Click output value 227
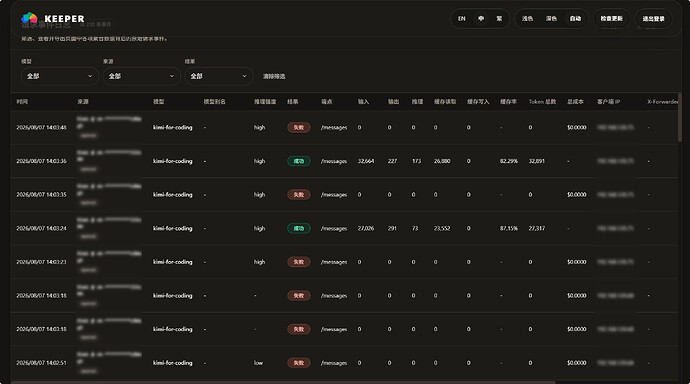 [392, 161]
